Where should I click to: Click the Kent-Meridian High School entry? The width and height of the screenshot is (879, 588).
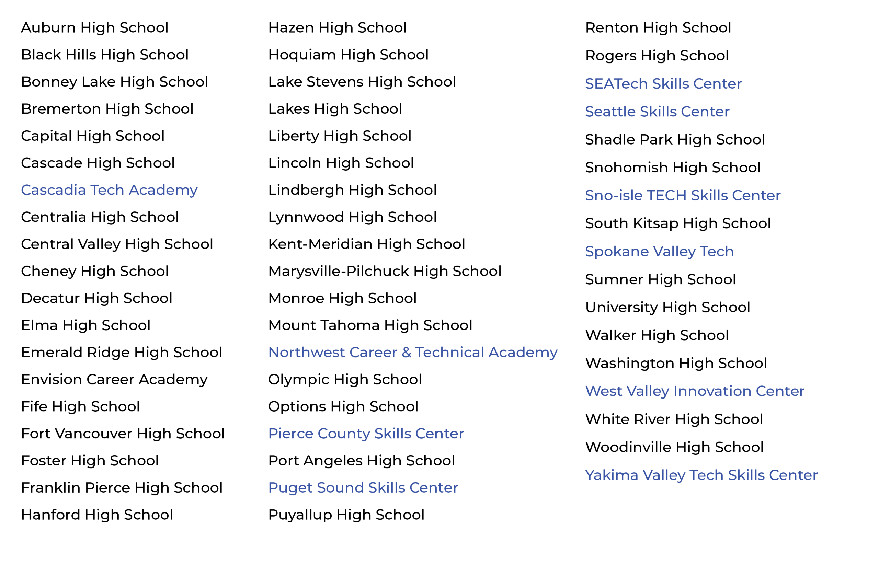(366, 244)
